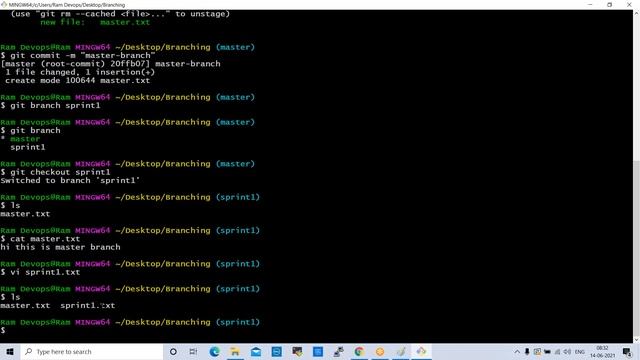
Task: Click the network icon in system tray
Action: pyautogui.click(x=557, y=351)
